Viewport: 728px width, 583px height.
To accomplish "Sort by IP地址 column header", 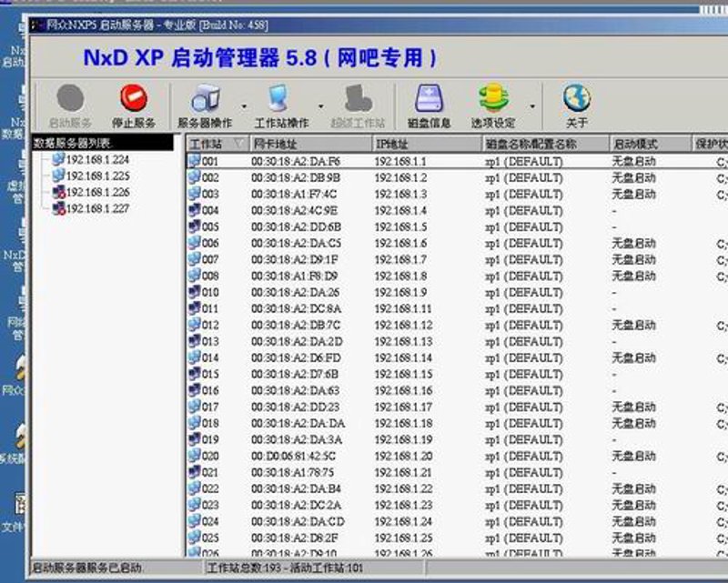I will [427, 144].
